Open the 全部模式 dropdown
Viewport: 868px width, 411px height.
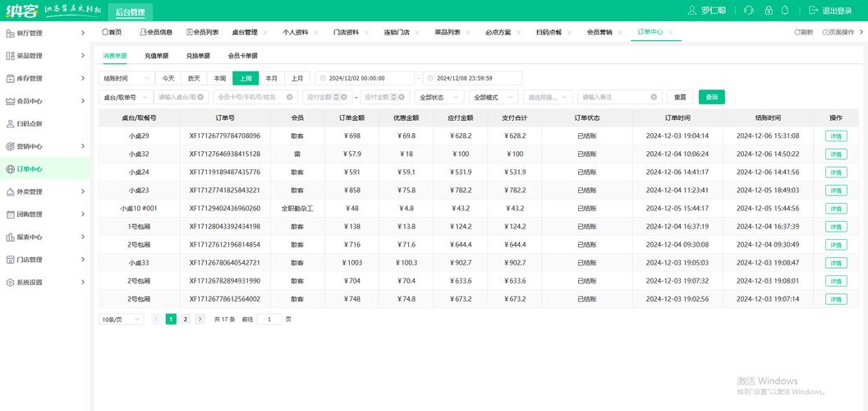tap(494, 97)
